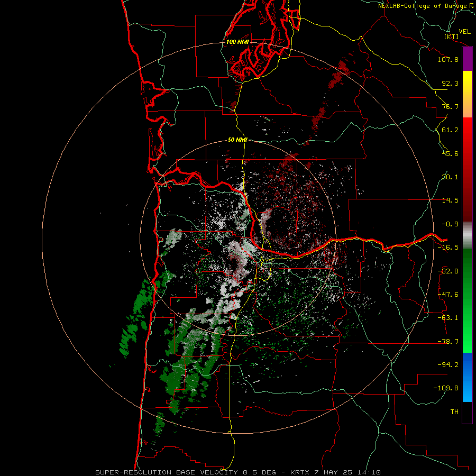Viewport: 476px width, 476px height.
Task: Click the purple segment of the color bar
Action: coord(467,59)
